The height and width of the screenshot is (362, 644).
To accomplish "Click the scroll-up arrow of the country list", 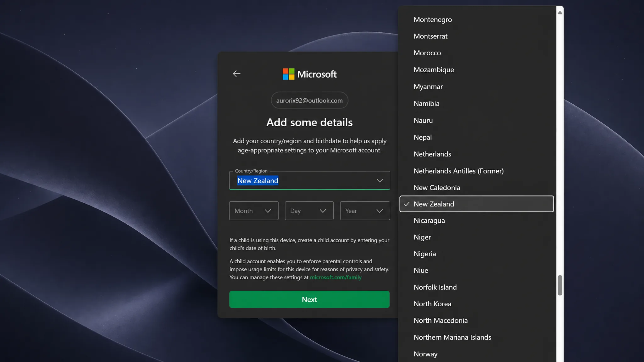I will [x=560, y=13].
